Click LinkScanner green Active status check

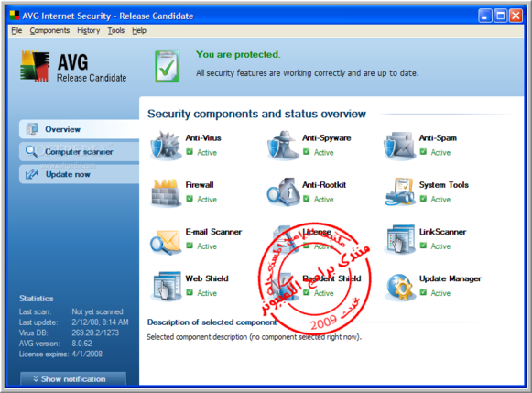(x=423, y=246)
